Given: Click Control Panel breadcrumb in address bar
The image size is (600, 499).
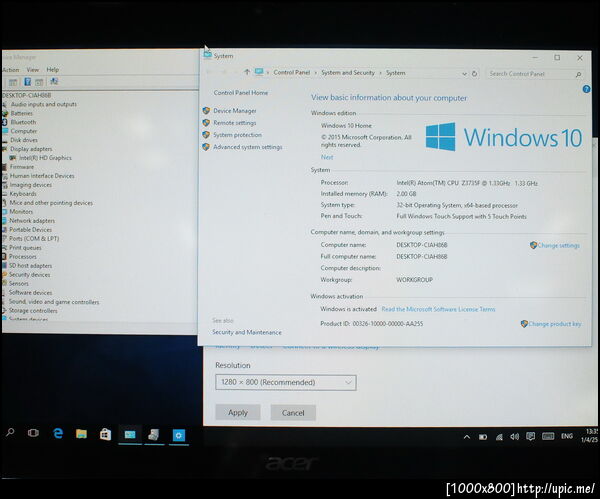Looking at the screenshot, I should 292,72.
